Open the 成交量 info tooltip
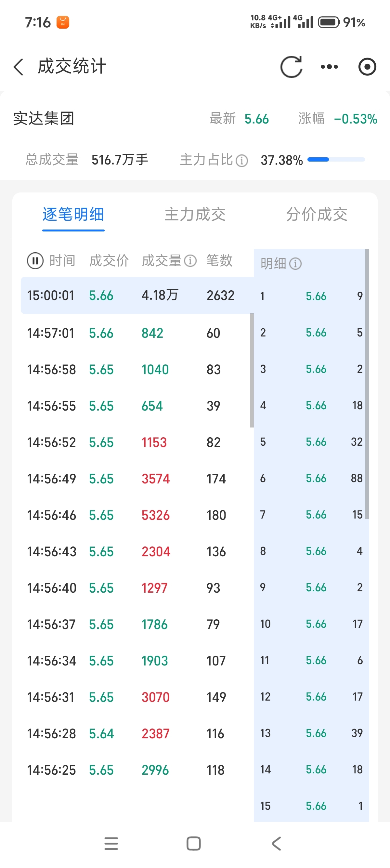390x868 pixels. pos(190,261)
